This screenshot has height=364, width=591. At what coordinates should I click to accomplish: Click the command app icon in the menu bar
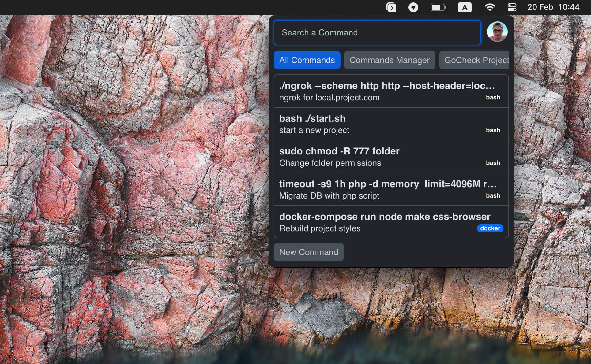tap(392, 7)
